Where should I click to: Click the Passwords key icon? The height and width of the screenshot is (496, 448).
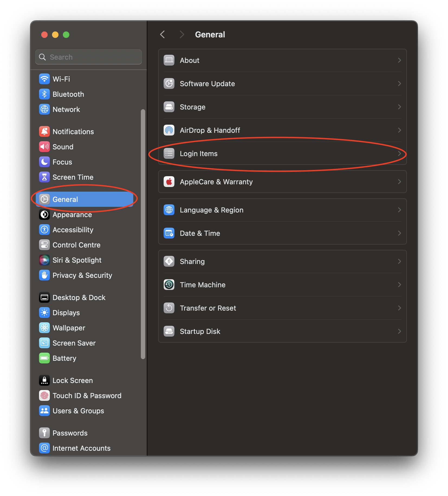pos(44,433)
